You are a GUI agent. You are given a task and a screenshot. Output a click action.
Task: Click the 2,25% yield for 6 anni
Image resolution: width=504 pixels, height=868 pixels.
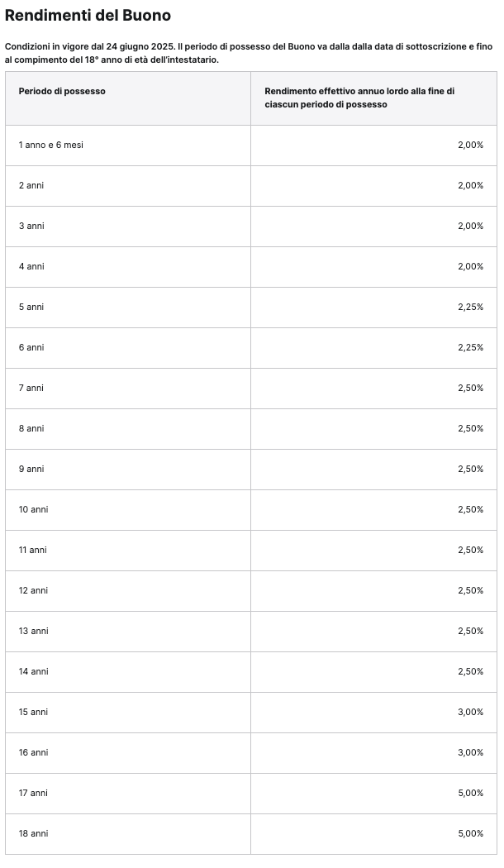pyautogui.click(x=470, y=347)
